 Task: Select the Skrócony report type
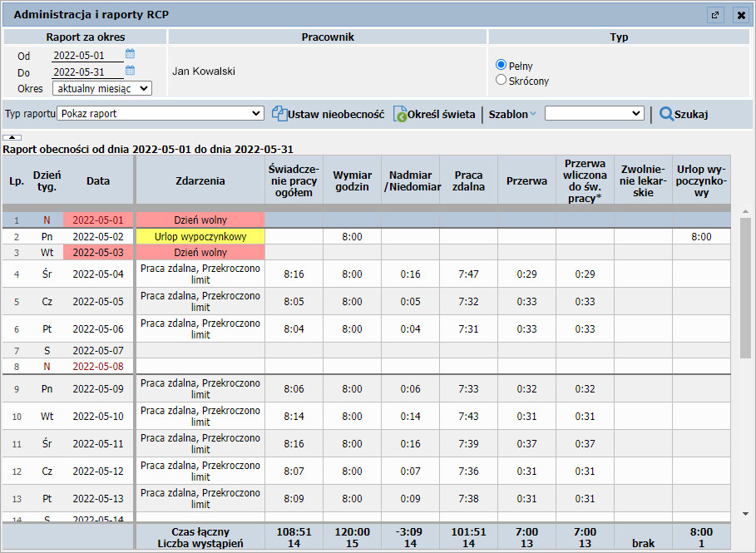pyautogui.click(x=501, y=80)
